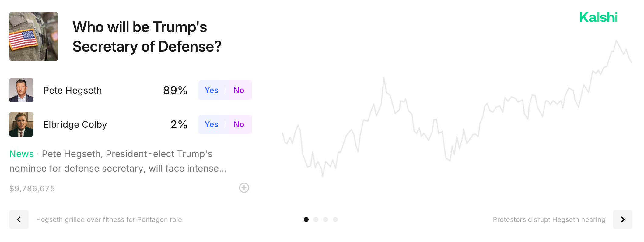Click Pete Hegseth's portrait photo
The image size is (644, 242).
(21, 90)
